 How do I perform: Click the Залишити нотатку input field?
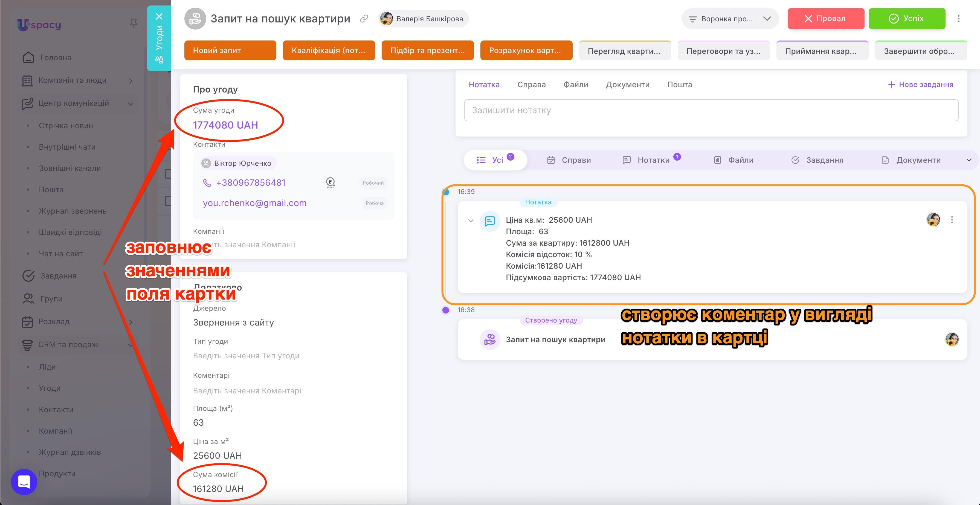coord(711,110)
